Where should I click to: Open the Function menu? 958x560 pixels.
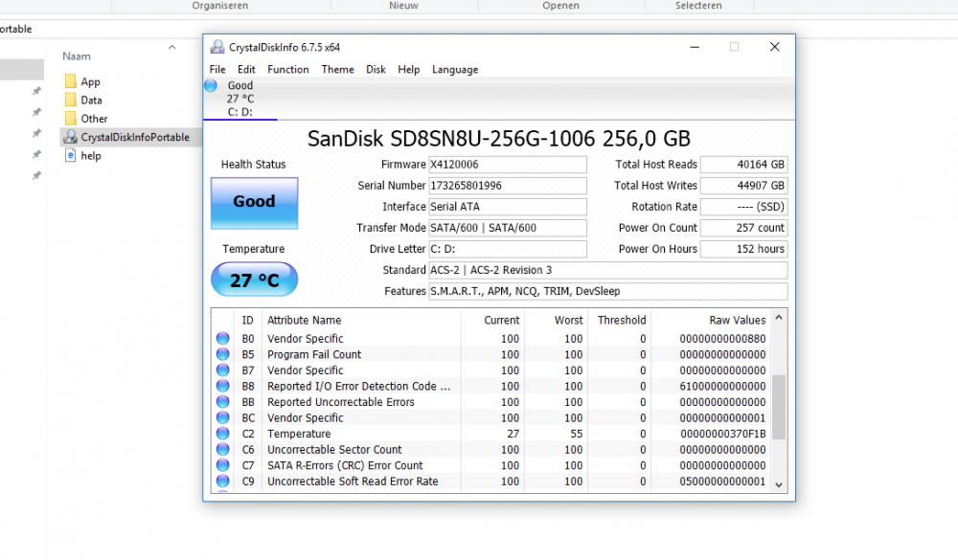(287, 70)
